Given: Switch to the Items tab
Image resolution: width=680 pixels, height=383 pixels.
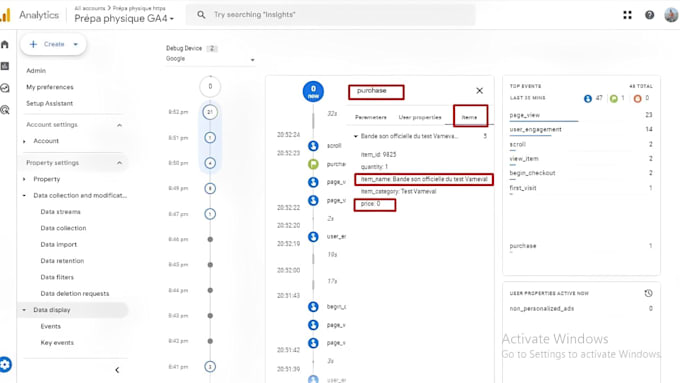Looking at the screenshot, I should (x=469, y=118).
